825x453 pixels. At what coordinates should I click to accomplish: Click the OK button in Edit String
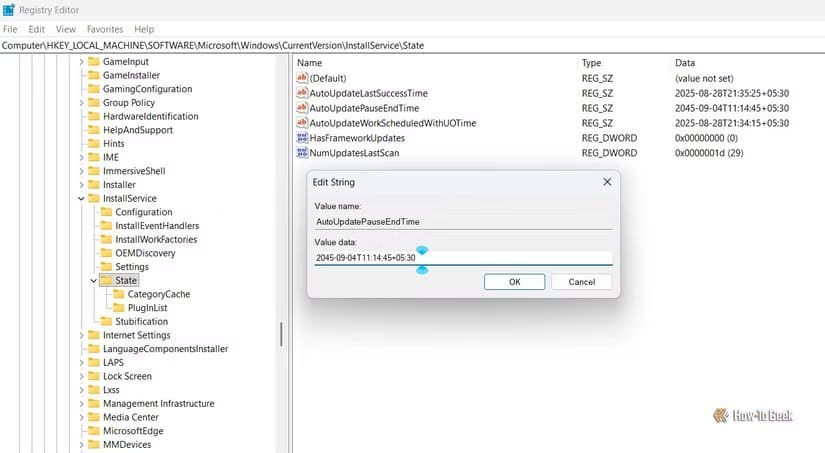tap(515, 282)
